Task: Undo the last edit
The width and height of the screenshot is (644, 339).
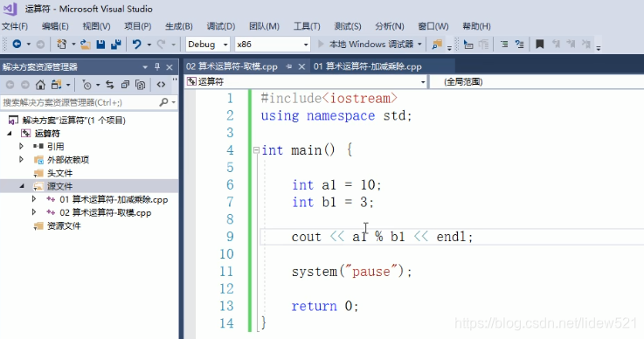Action: click(x=137, y=44)
